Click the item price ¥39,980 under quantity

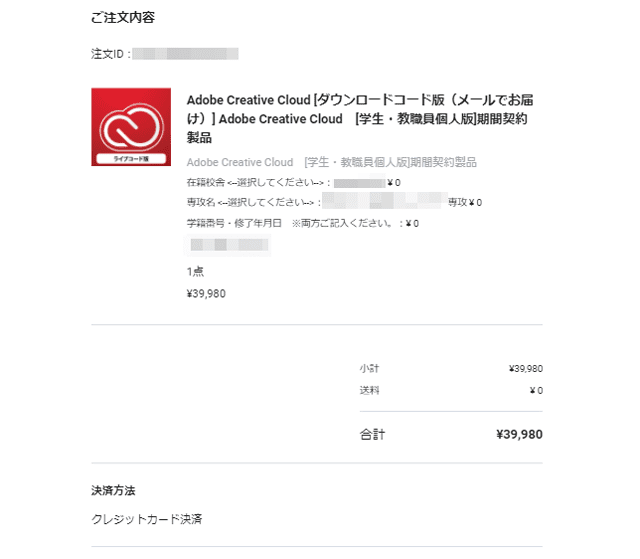pos(206,294)
